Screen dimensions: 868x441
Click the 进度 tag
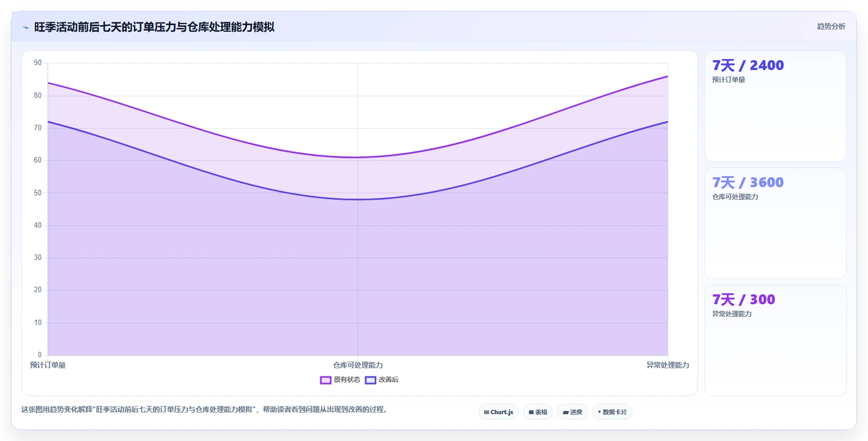572,412
